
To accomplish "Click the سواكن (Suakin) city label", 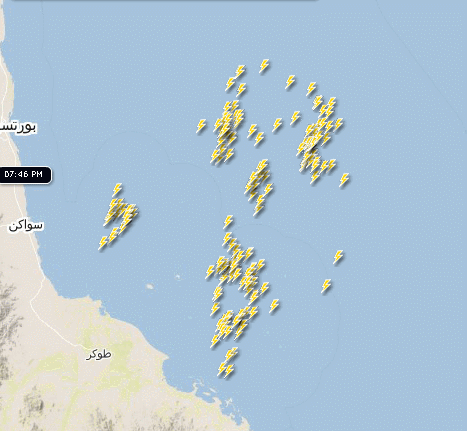I will coord(26,226).
